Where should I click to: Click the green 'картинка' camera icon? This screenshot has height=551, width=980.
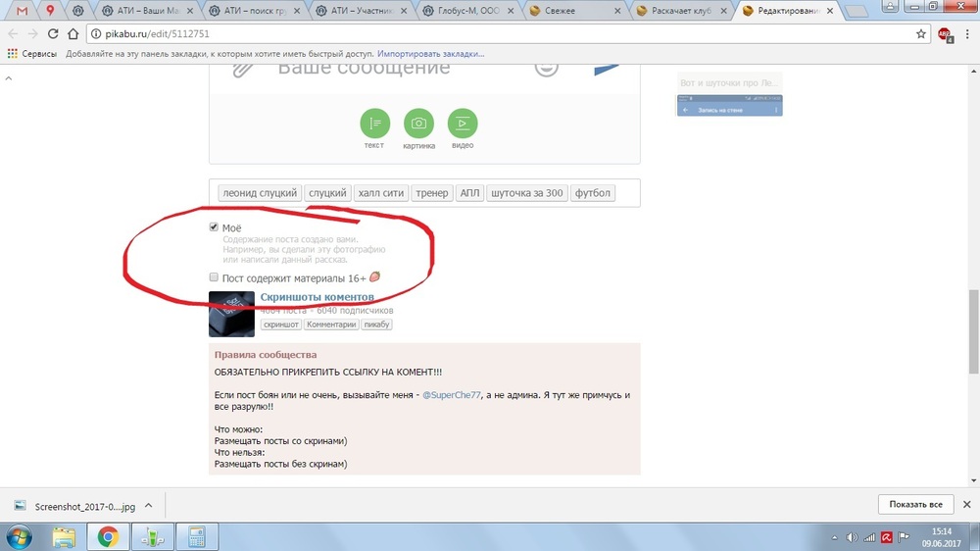(x=418, y=124)
